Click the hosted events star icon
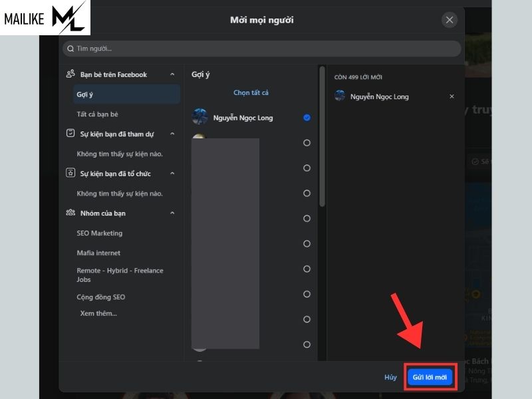This screenshot has height=399, width=532. click(70, 173)
